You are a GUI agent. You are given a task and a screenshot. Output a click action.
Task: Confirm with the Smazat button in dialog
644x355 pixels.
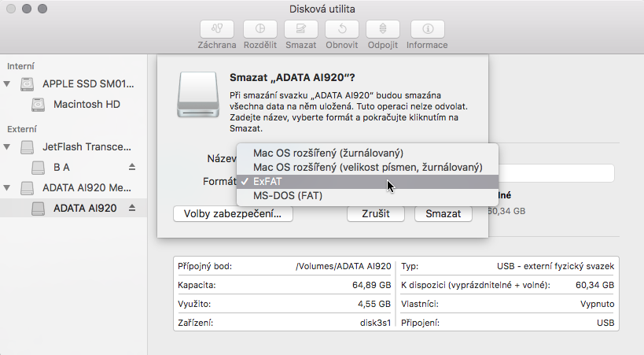tap(443, 214)
